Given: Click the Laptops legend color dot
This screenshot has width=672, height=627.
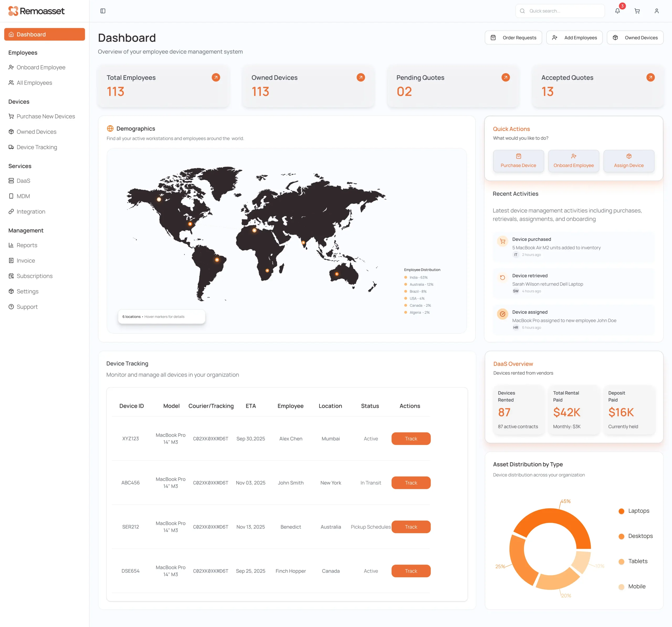Looking at the screenshot, I should 621,511.
